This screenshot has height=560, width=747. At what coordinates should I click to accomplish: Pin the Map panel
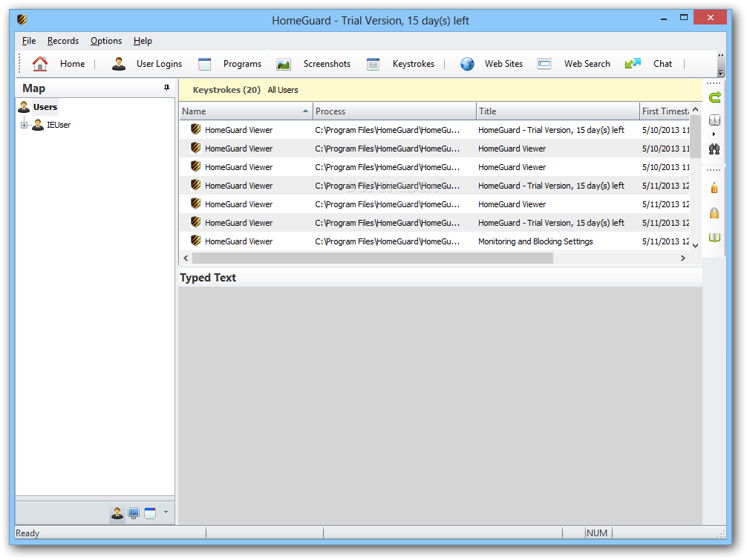[x=166, y=88]
